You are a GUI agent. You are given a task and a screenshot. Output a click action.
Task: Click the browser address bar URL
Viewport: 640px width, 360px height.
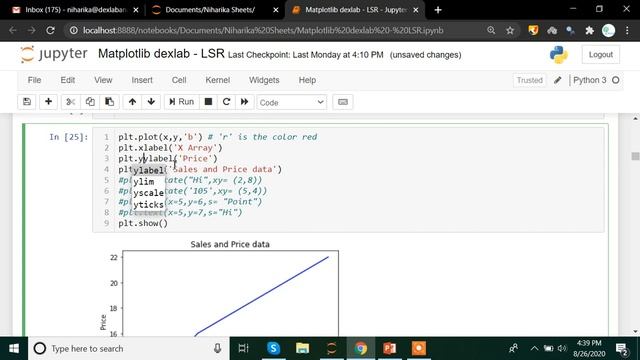coord(263,30)
